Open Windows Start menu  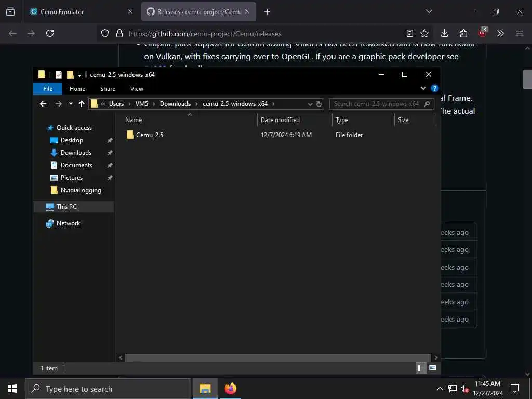(12, 389)
